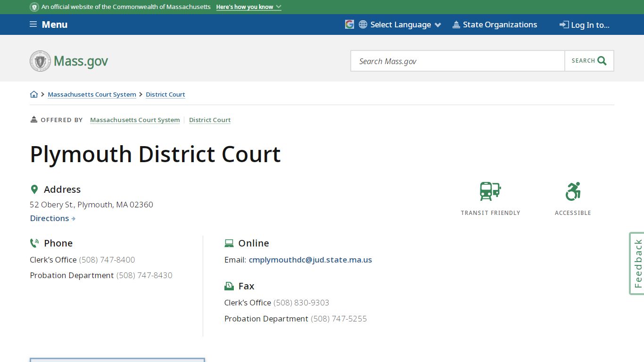This screenshot has width=644, height=362.
Task: Click the Address map pin icon
Action: point(34,189)
